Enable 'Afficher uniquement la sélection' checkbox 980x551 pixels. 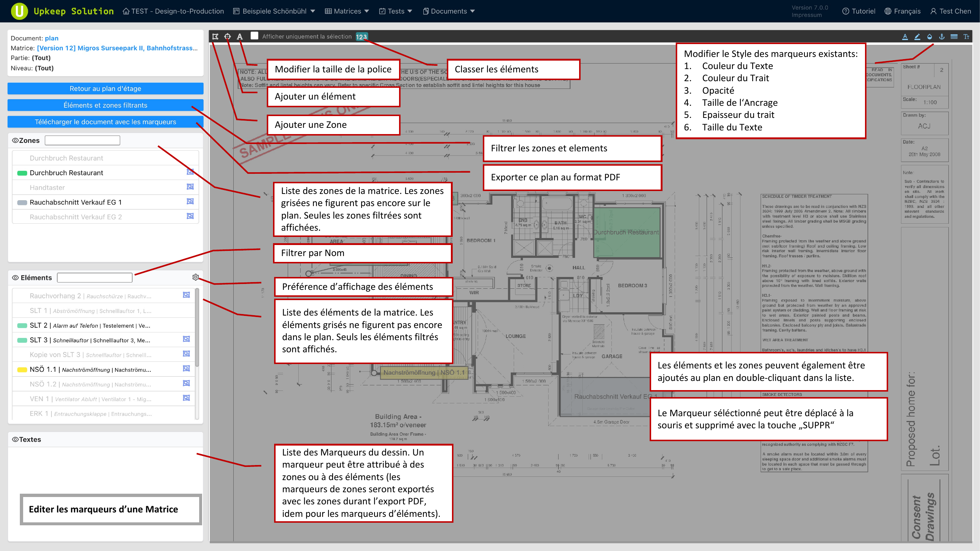(x=255, y=36)
